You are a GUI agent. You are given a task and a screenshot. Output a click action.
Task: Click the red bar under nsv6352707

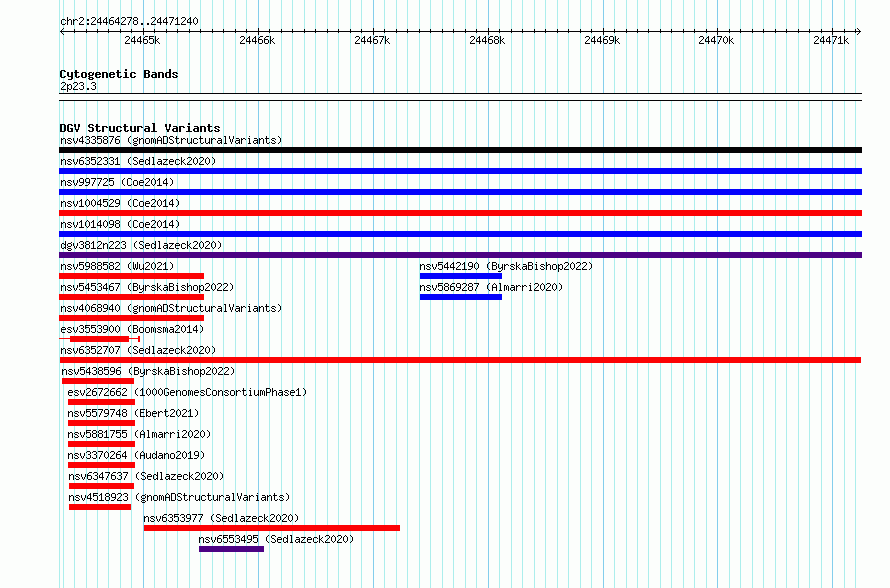coord(460,360)
